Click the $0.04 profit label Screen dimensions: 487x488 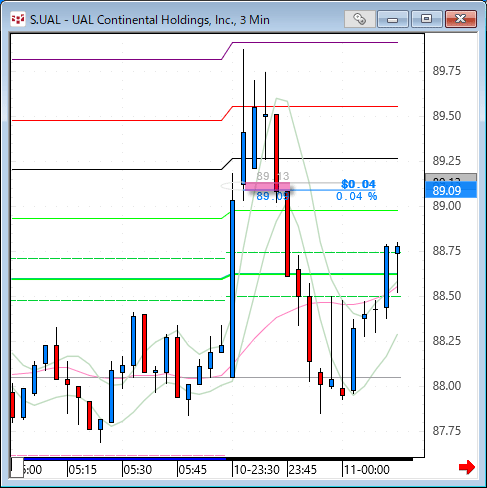click(358, 184)
